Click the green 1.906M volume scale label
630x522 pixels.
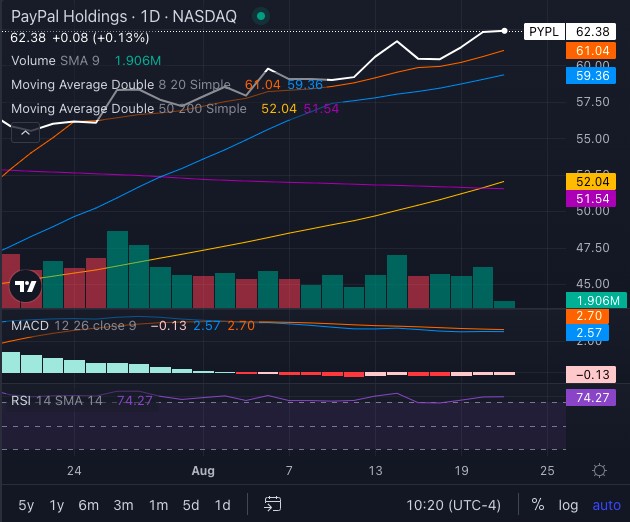coord(596,300)
